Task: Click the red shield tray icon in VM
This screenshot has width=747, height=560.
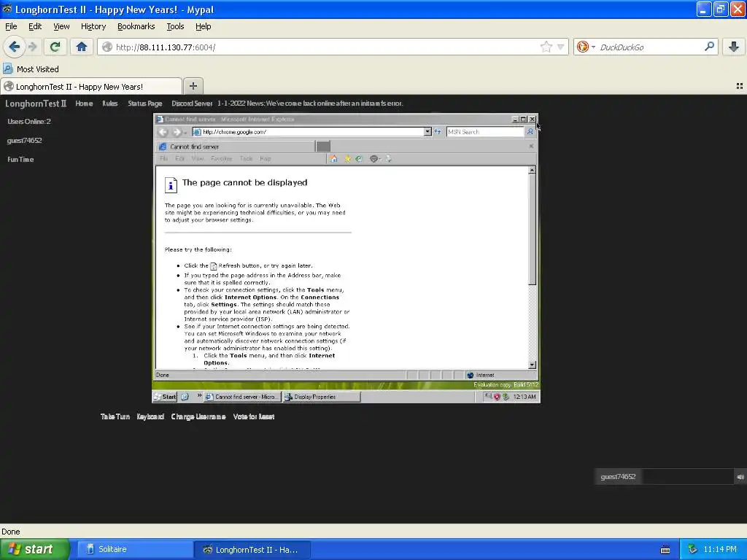Action: point(497,397)
